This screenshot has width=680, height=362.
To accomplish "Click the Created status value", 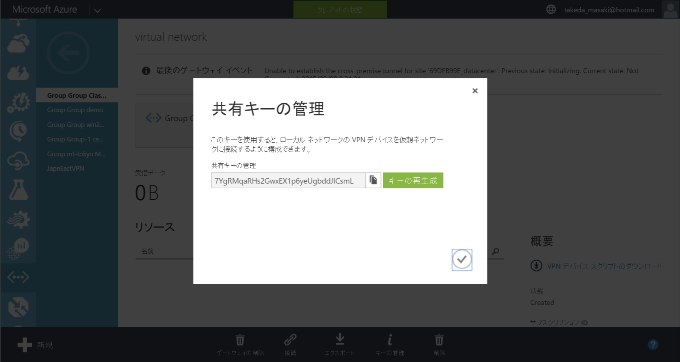I will click(x=542, y=303).
